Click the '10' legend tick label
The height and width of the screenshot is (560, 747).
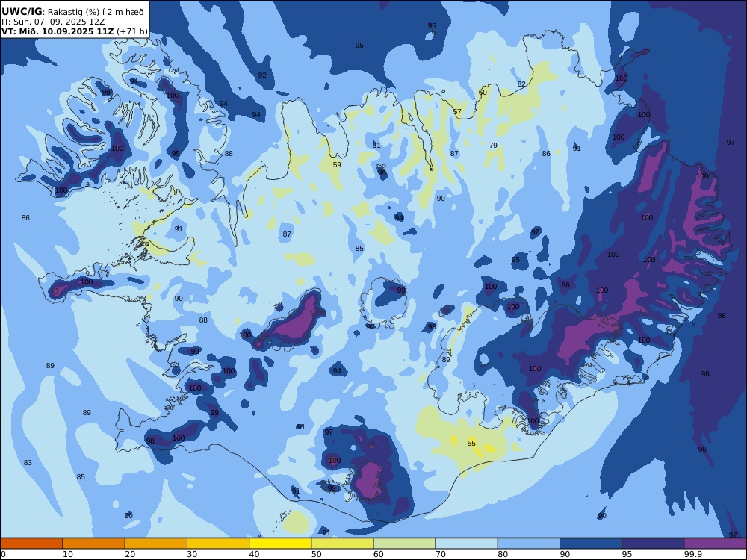pos(68,554)
